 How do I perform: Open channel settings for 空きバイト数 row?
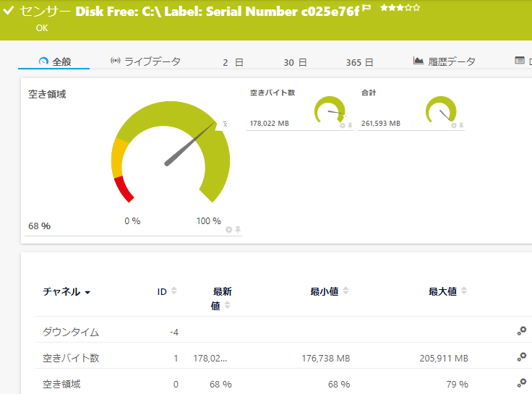(521, 356)
